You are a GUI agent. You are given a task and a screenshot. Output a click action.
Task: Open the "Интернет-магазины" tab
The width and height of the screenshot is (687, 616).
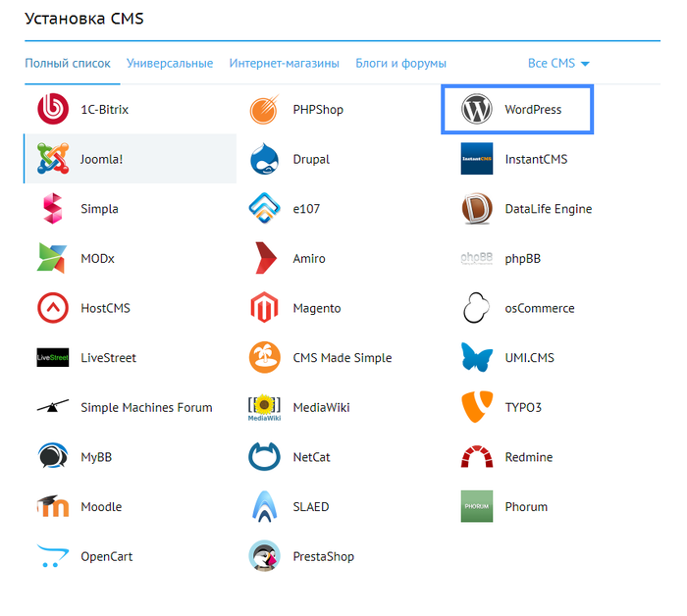pyautogui.click(x=285, y=64)
